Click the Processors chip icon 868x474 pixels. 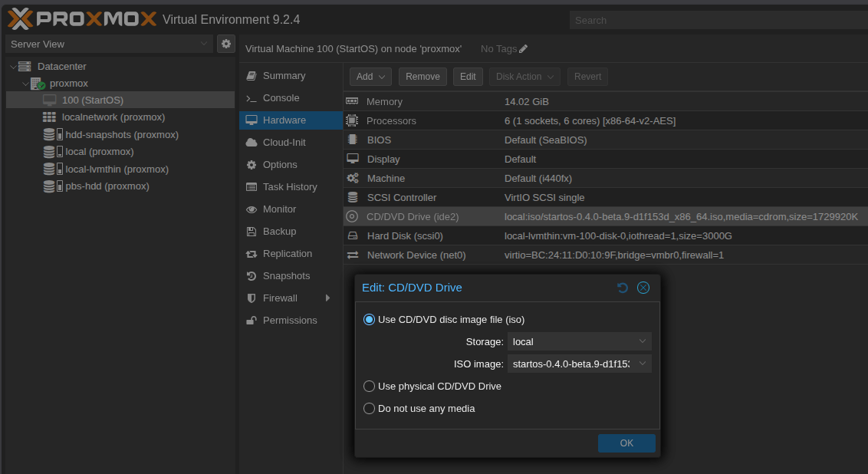click(x=352, y=120)
